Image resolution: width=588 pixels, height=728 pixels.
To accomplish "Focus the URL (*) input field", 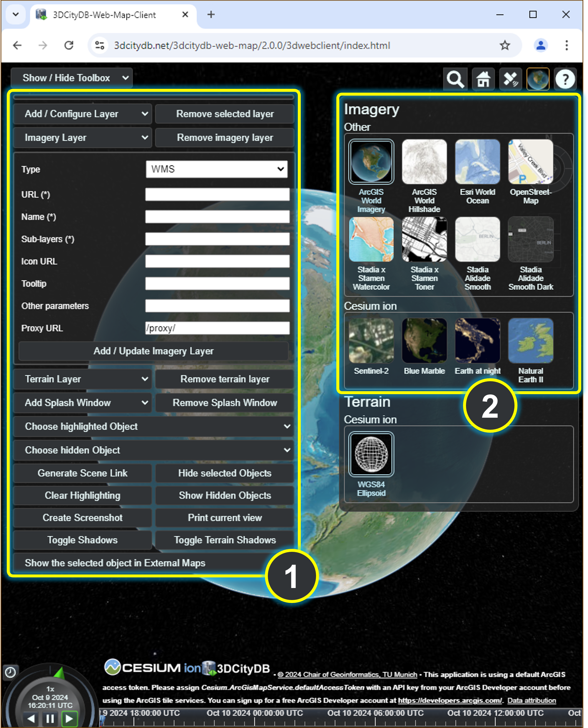I will (218, 194).
